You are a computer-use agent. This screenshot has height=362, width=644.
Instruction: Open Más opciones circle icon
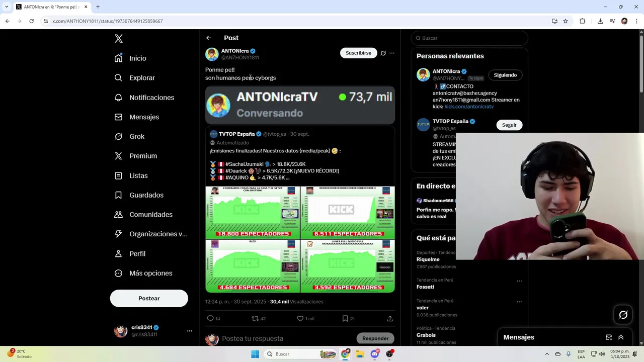(118, 274)
